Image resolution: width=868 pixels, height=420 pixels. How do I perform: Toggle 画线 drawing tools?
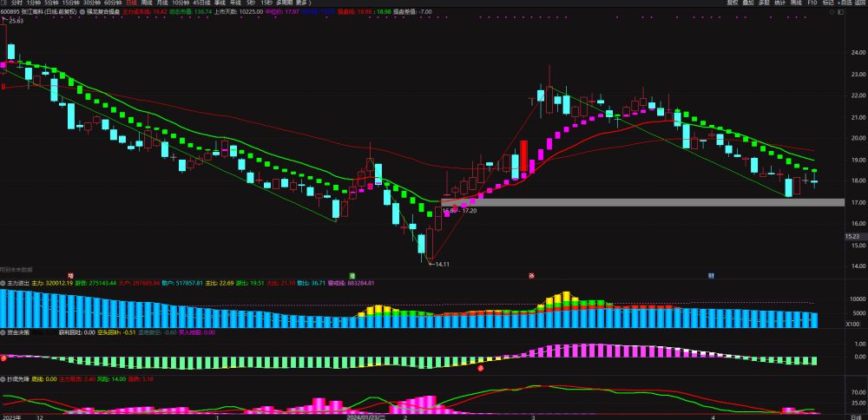click(x=796, y=3)
